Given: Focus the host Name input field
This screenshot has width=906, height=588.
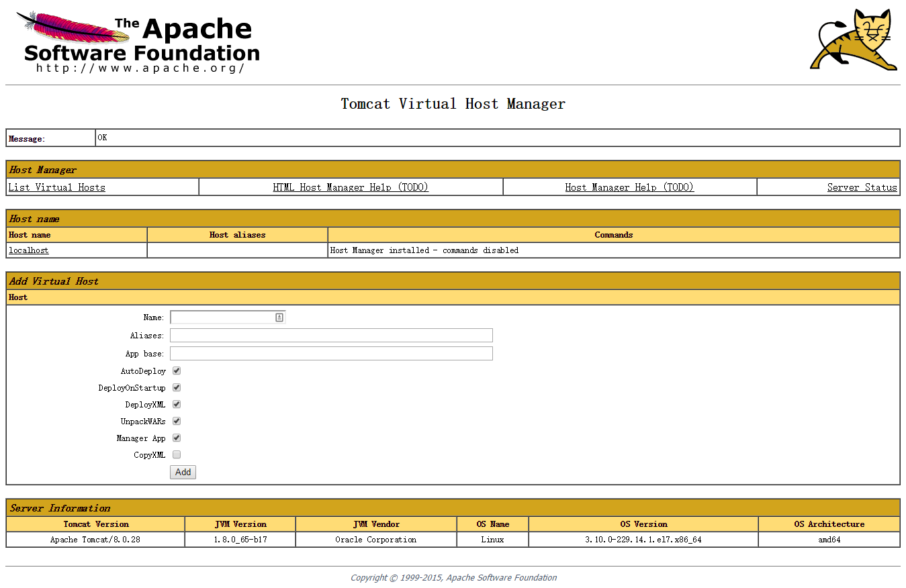Looking at the screenshot, I should (222, 317).
